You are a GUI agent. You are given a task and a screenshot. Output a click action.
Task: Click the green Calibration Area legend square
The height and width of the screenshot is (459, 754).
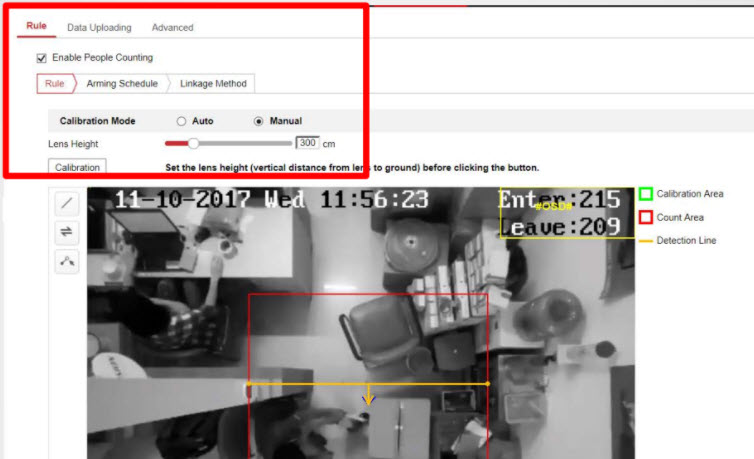pyautogui.click(x=646, y=194)
